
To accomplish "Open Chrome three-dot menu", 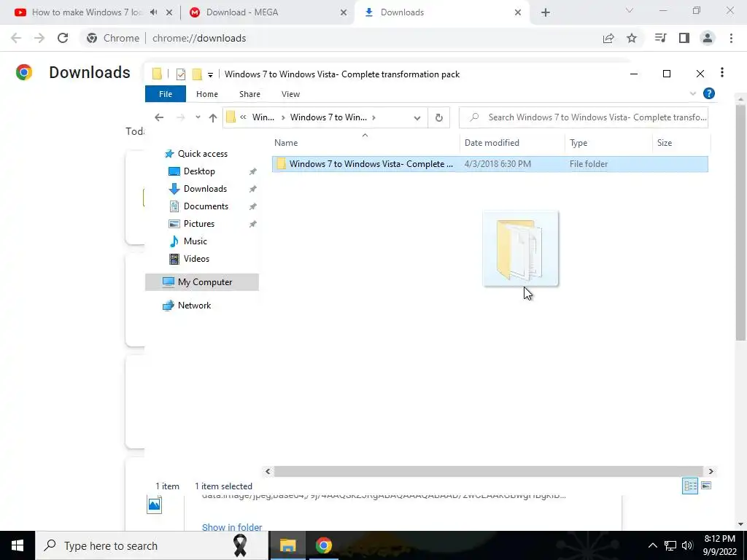I will click(731, 38).
